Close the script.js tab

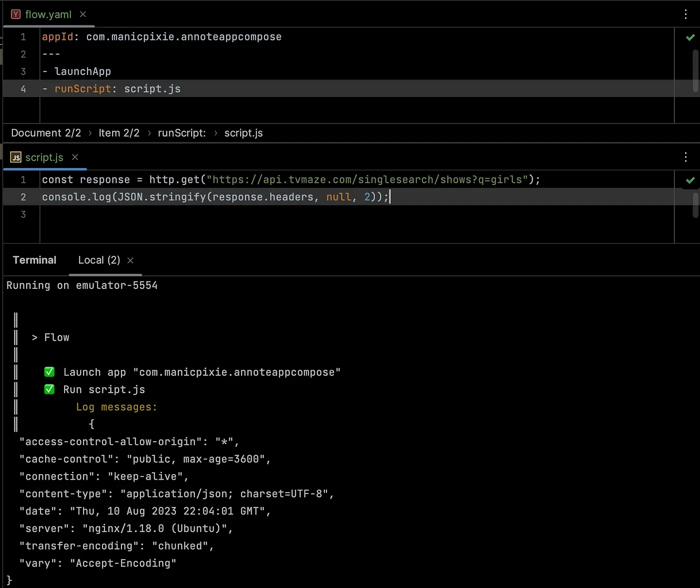pos(75,157)
